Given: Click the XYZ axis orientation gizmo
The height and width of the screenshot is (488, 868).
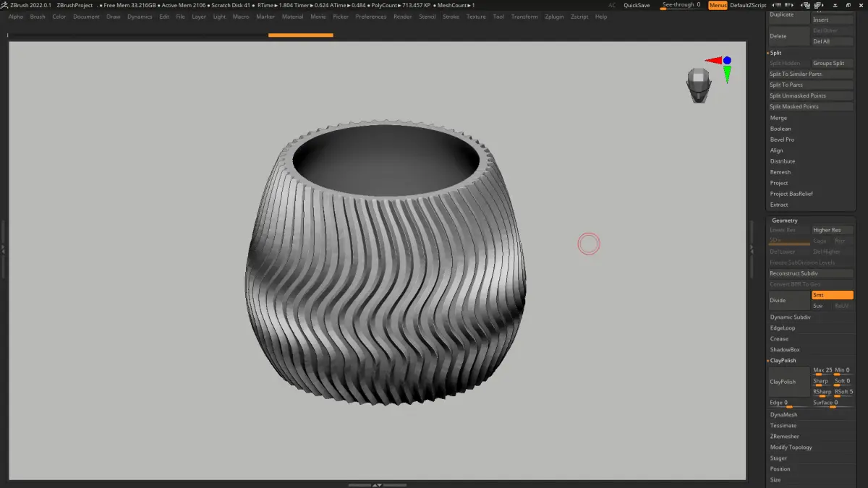Looking at the screenshot, I should click(x=718, y=68).
